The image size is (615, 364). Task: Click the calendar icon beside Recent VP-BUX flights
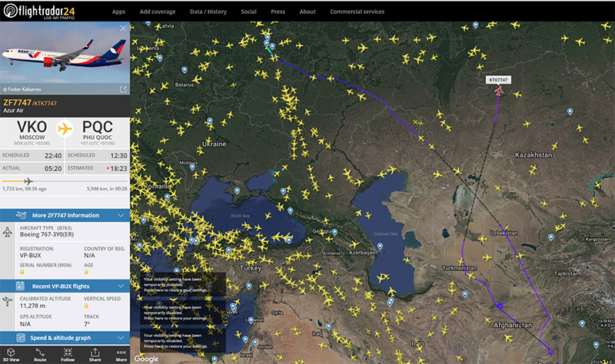click(20, 286)
